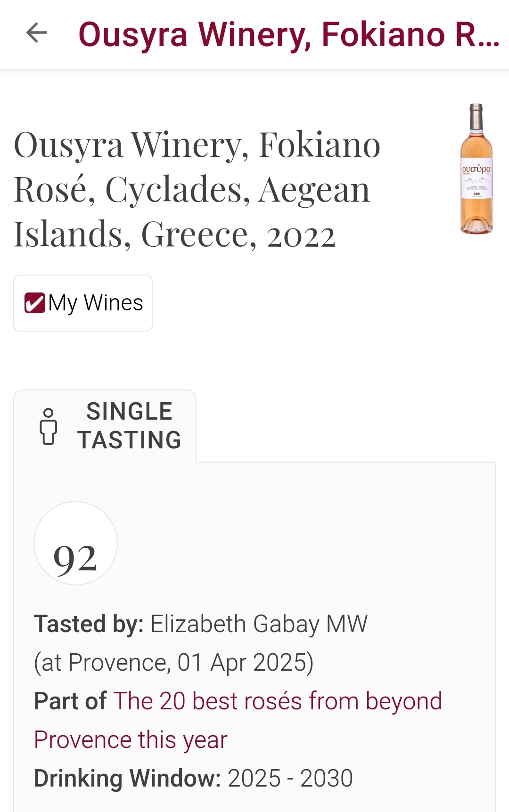Go back using the arrow icon
The width and height of the screenshot is (509, 812).
(x=36, y=33)
